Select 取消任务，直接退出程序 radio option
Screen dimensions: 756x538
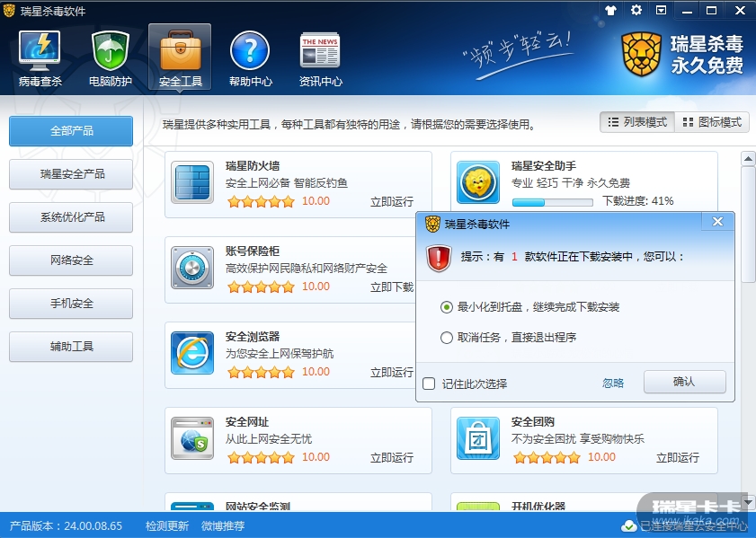tap(447, 337)
